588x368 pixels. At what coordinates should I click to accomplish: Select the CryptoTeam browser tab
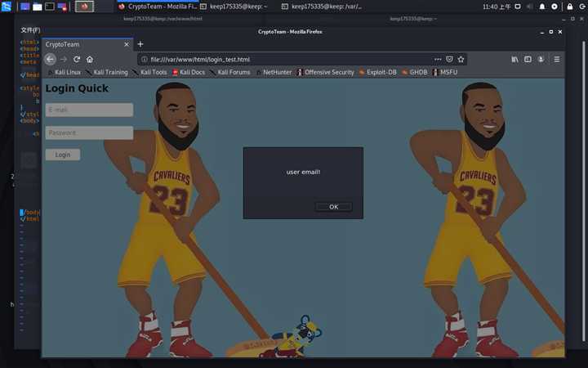point(87,44)
